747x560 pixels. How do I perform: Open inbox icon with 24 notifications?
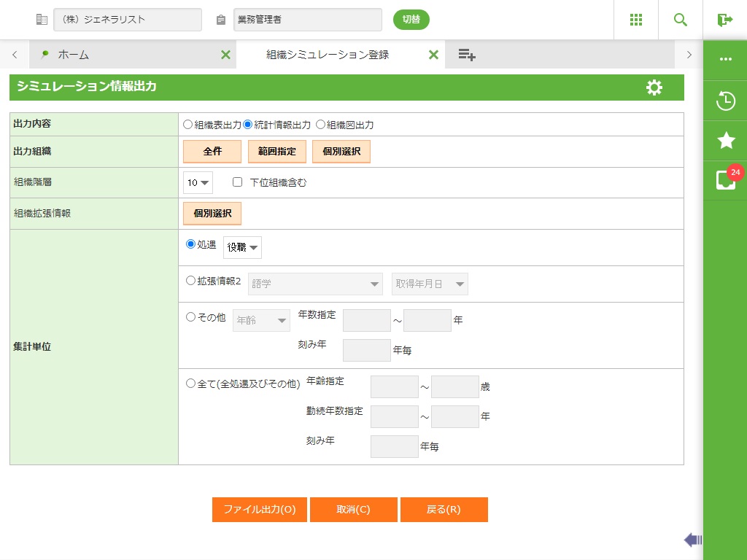tap(725, 180)
